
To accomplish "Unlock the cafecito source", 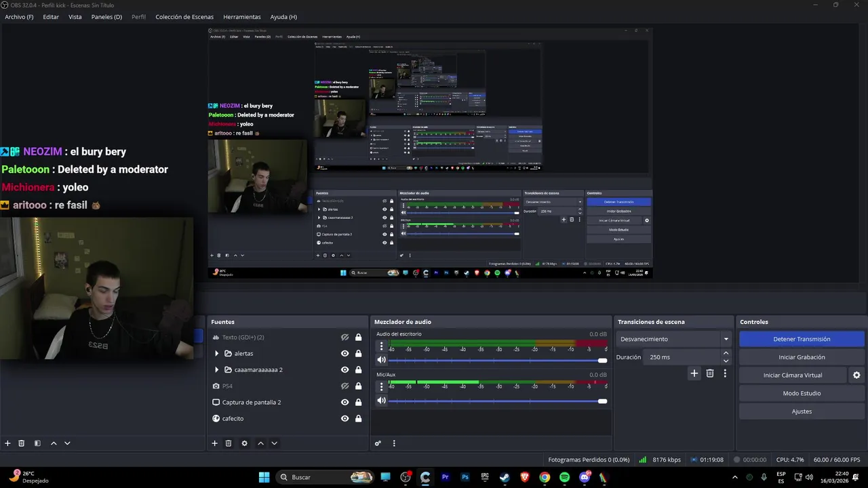I will (358, 418).
